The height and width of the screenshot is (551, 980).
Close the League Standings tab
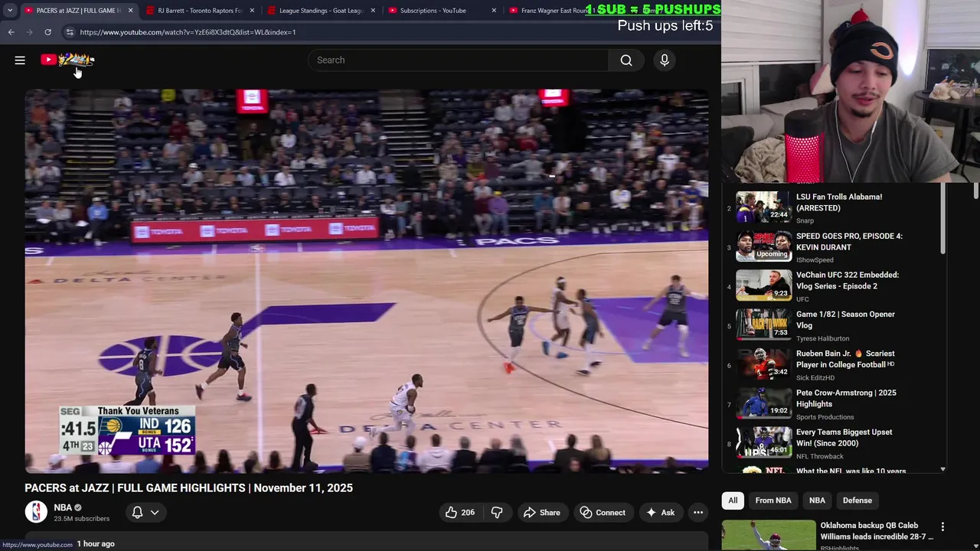pos(373,11)
